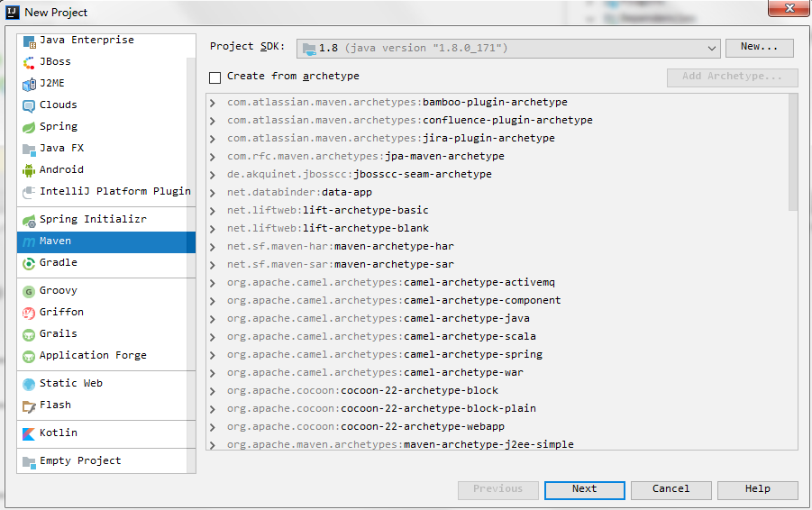Click the Kotlin logo icon
Image resolution: width=812 pixels, height=510 pixels.
click(29, 434)
